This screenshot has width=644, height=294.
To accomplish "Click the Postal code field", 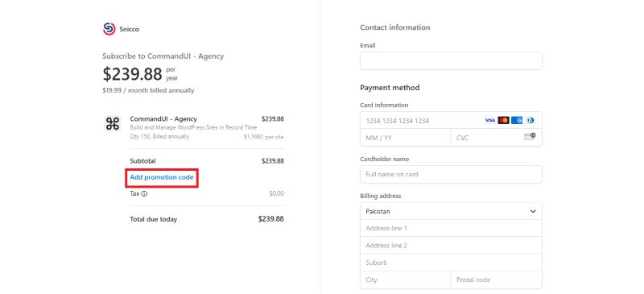I will click(497, 280).
